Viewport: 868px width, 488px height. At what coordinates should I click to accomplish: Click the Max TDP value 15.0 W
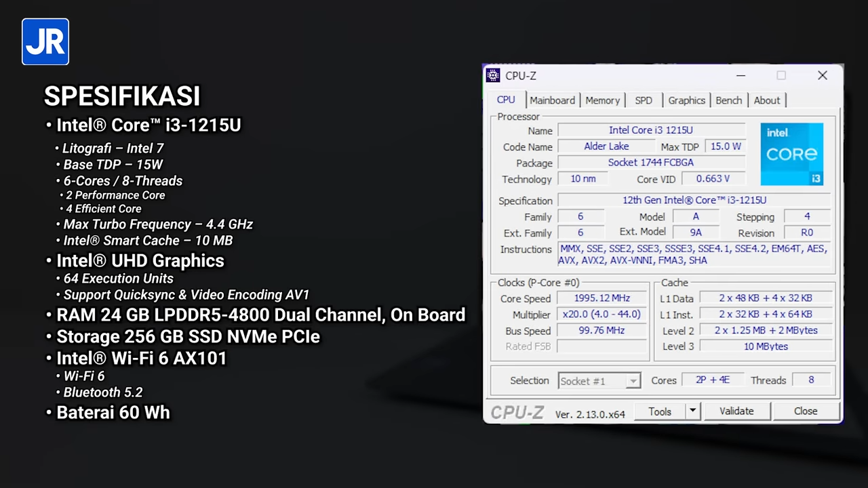tap(725, 146)
